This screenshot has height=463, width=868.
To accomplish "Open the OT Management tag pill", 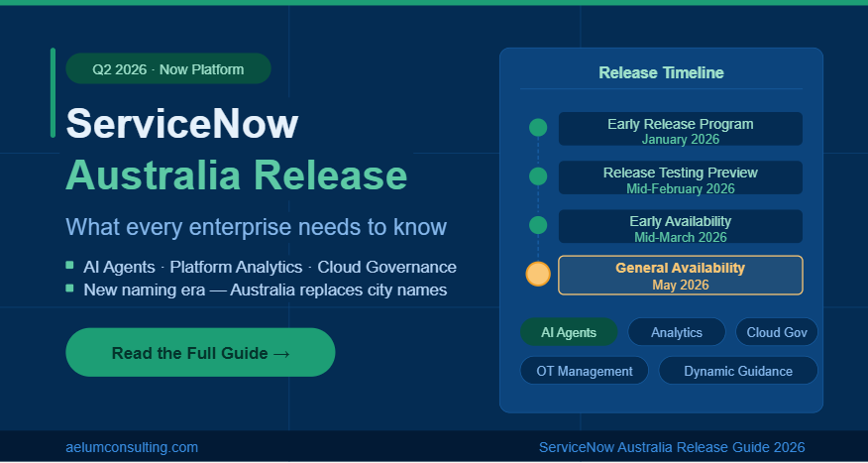I will click(x=584, y=371).
